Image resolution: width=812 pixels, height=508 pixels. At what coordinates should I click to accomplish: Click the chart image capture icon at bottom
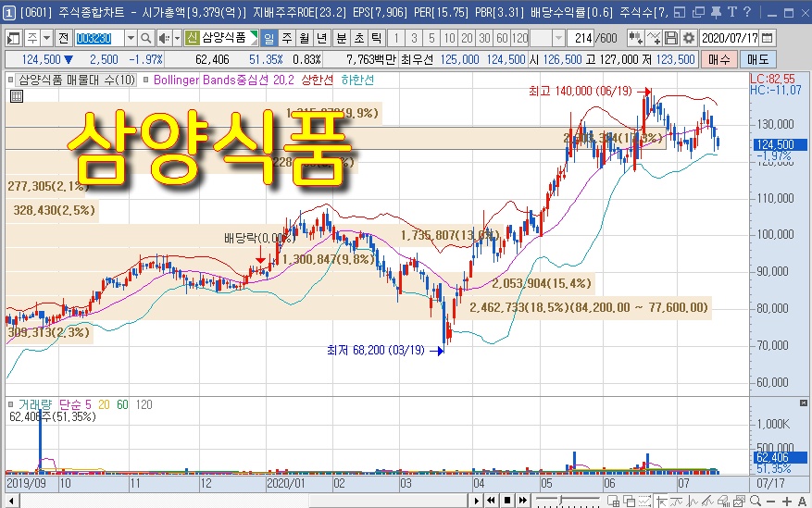(x=740, y=501)
